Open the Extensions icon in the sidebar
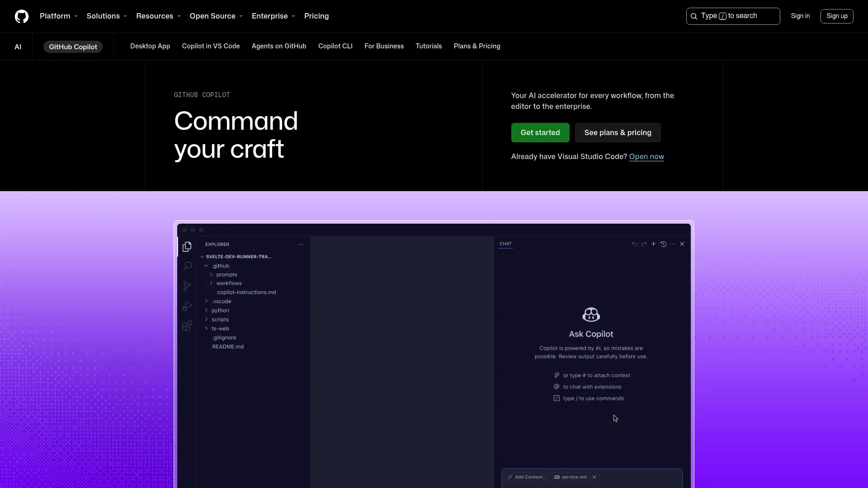 187,326
